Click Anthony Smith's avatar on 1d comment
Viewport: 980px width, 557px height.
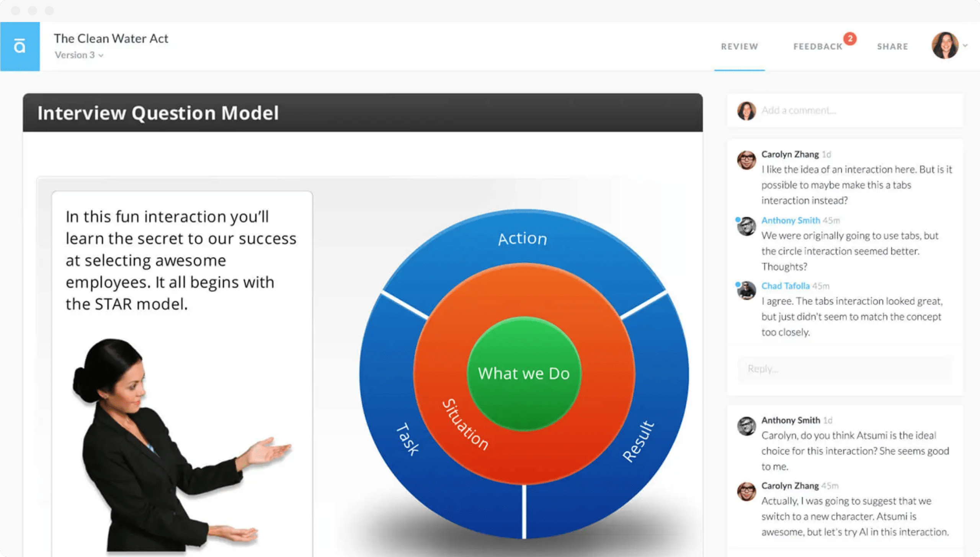coord(746,426)
